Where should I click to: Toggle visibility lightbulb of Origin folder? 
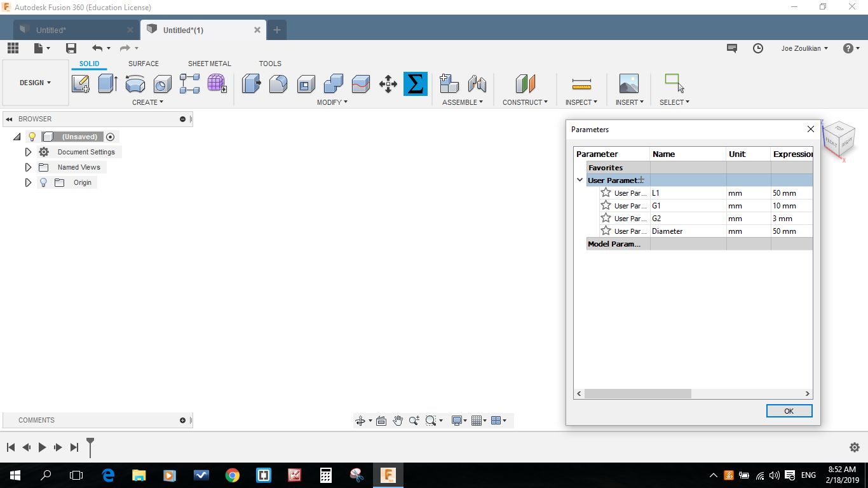[x=43, y=182]
